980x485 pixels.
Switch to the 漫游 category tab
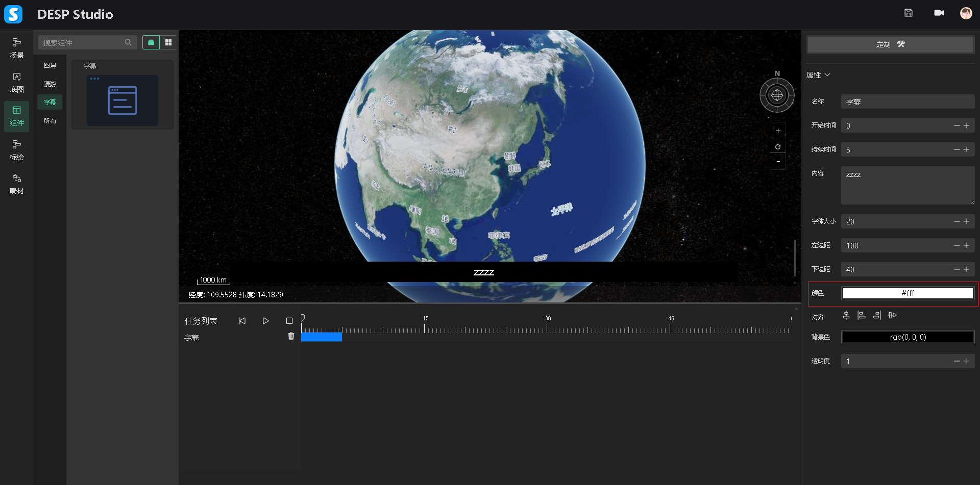tap(50, 84)
